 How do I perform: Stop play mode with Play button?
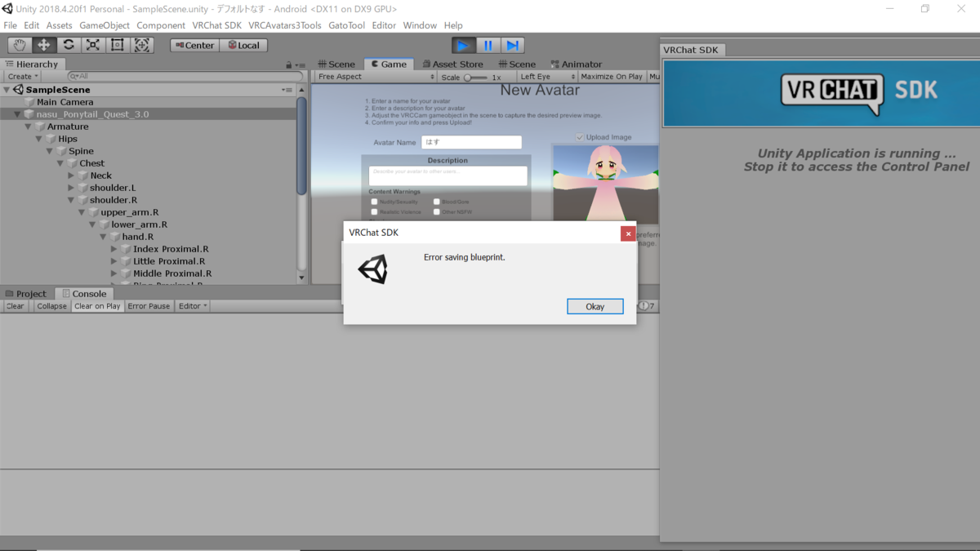(463, 46)
